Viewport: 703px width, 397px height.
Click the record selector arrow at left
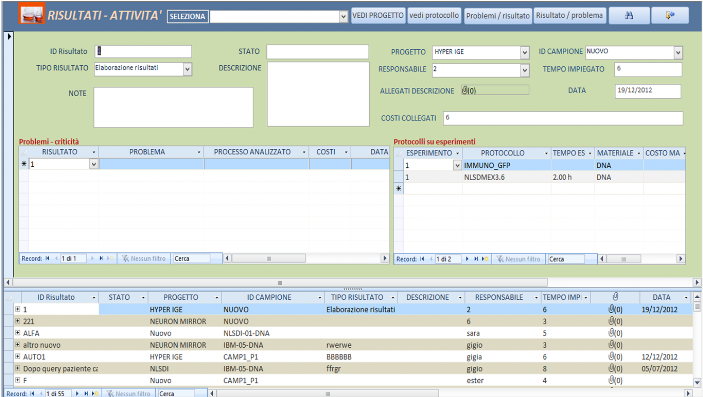pyautogui.click(x=9, y=36)
